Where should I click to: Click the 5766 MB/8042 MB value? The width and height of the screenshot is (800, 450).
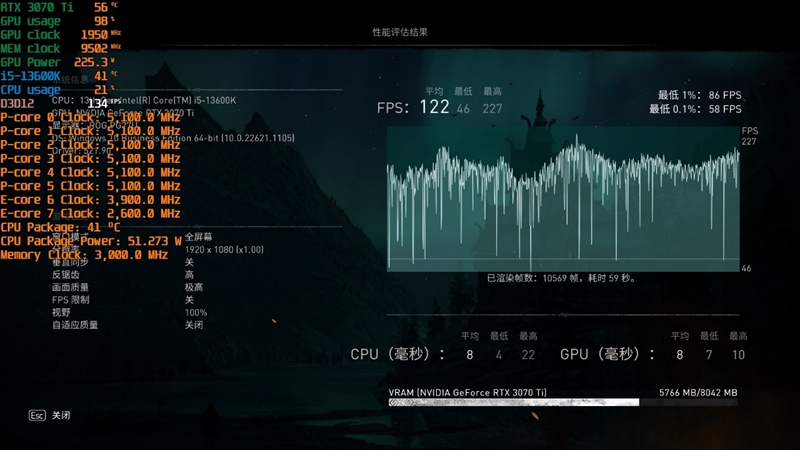pyautogui.click(x=698, y=392)
